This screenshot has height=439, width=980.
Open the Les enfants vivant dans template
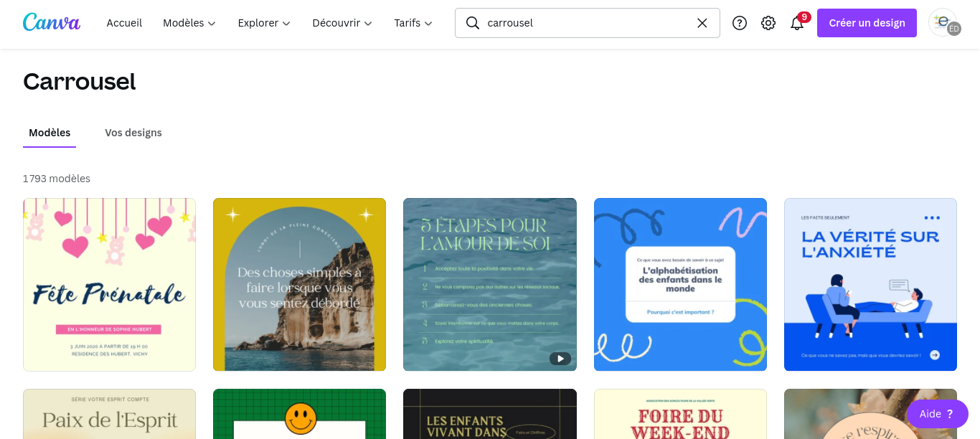(490, 414)
